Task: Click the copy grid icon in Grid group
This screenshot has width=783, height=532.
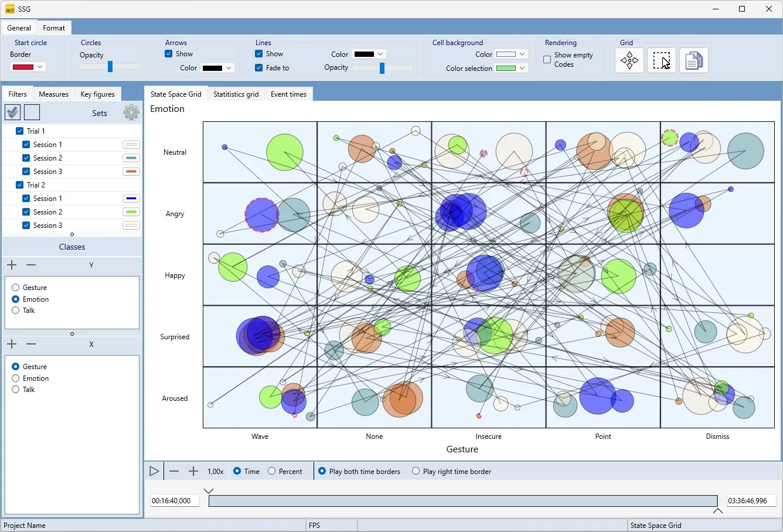Action: [694, 60]
